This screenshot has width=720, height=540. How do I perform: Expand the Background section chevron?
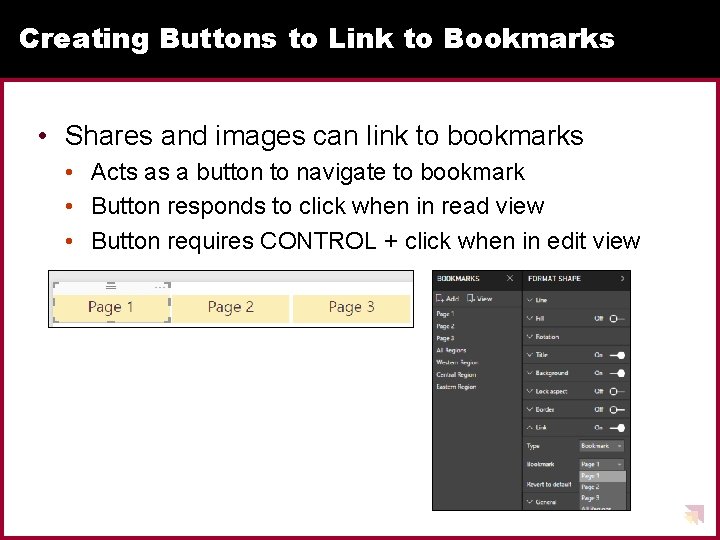[x=530, y=373]
